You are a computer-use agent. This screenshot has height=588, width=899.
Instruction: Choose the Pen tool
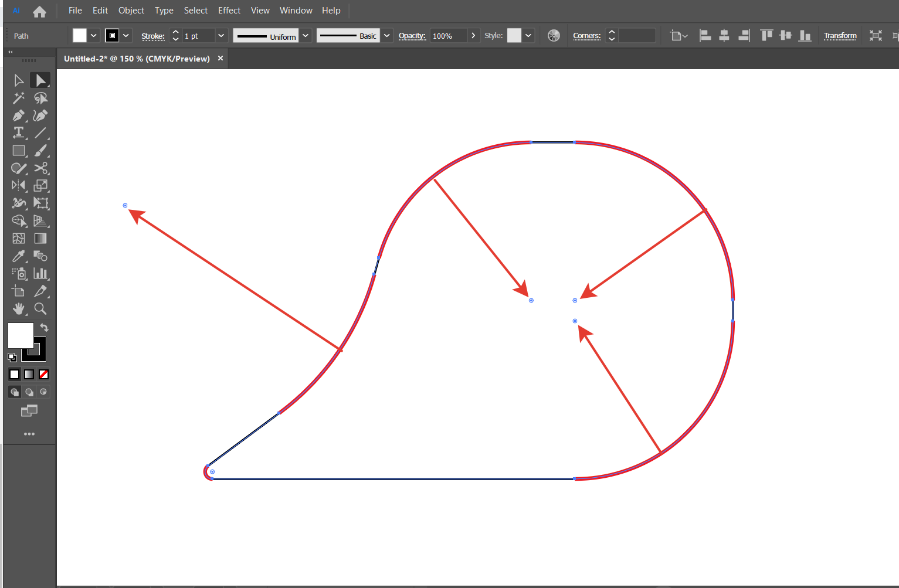[18, 115]
